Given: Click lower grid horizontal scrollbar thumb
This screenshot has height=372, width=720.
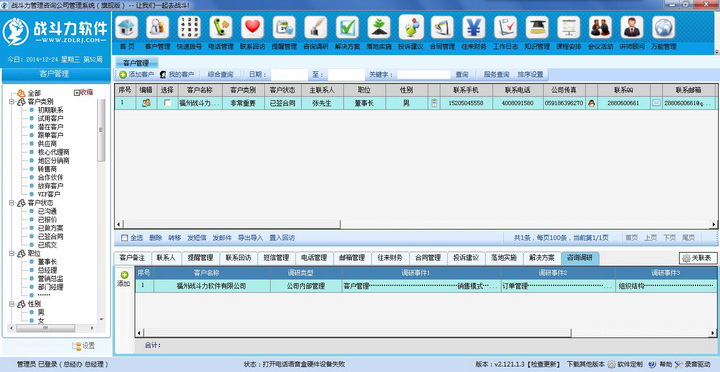Looking at the screenshot, I should click(x=357, y=333).
